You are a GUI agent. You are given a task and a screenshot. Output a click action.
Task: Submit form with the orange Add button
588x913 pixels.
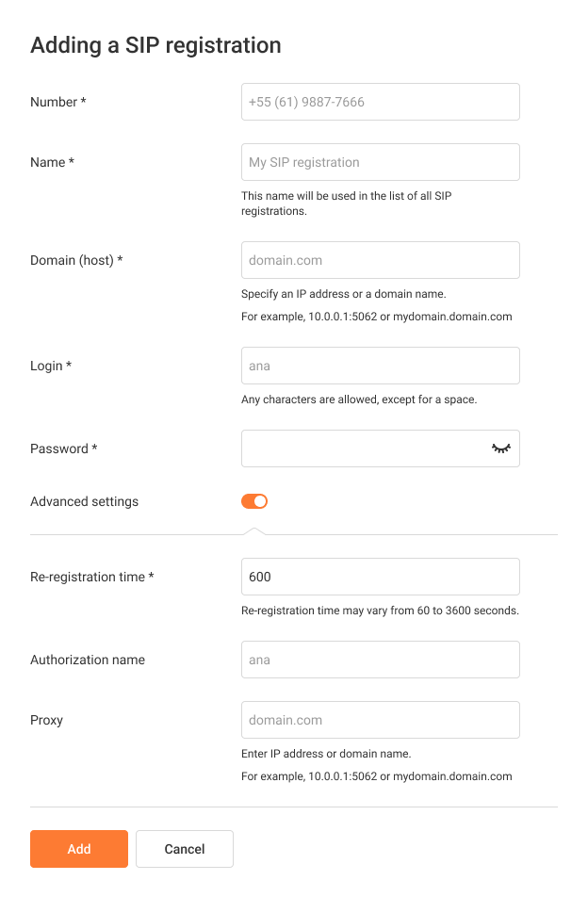click(79, 849)
